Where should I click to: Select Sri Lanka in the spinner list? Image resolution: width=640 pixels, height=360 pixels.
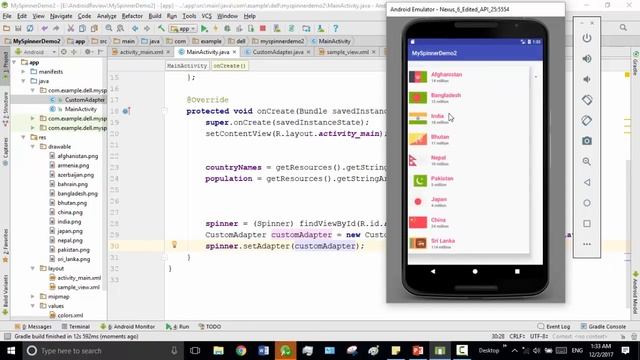[469, 243]
